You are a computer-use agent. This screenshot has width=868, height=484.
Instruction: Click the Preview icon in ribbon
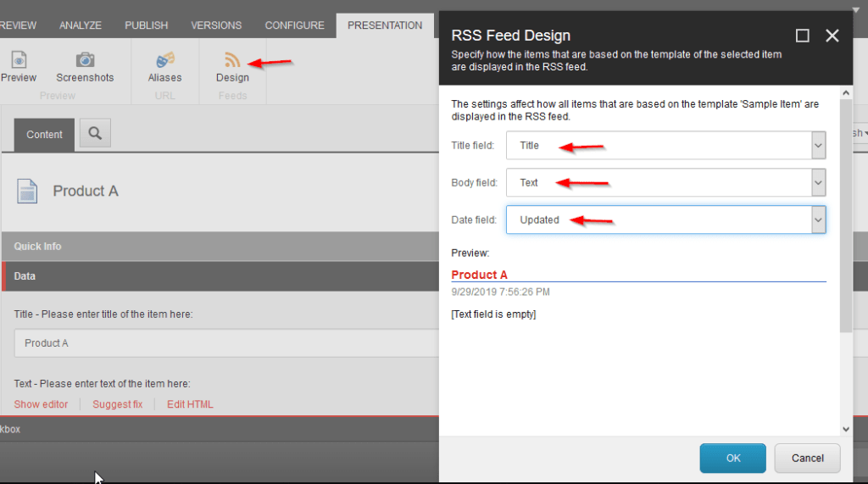point(18,60)
